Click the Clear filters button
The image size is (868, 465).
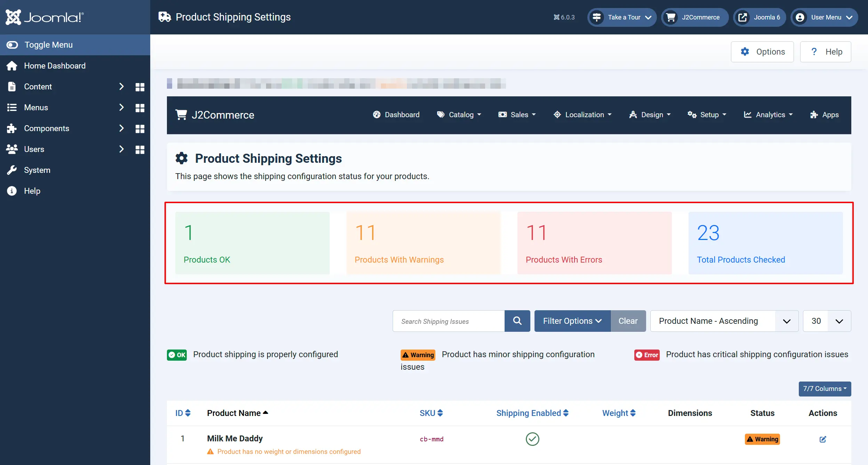pos(628,321)
